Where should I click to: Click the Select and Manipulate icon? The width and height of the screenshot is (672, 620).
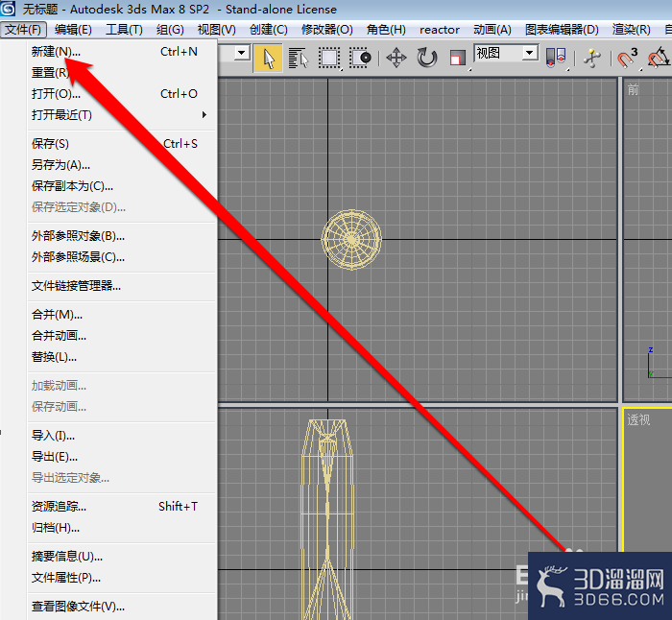coord(592,58)
